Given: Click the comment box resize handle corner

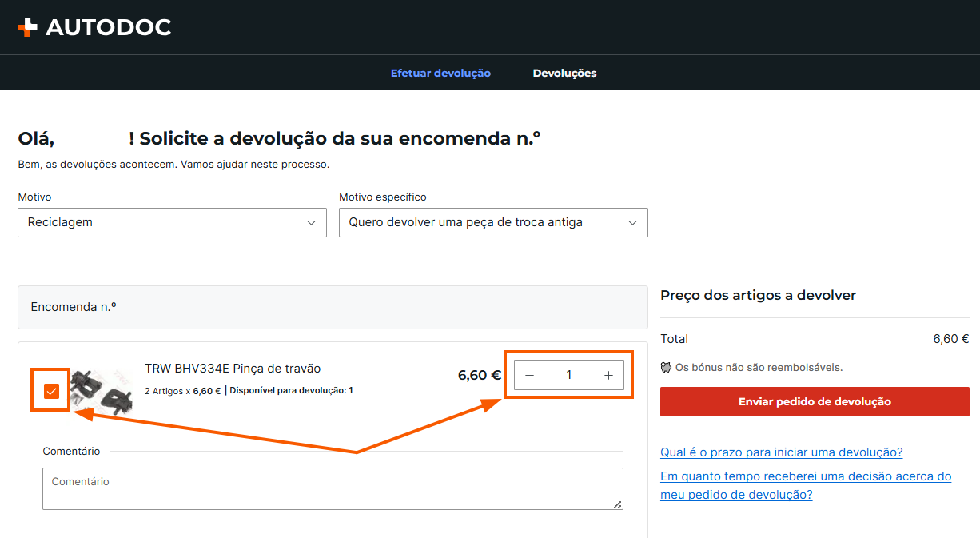Looking at the screenshot, I should [618, 504].
